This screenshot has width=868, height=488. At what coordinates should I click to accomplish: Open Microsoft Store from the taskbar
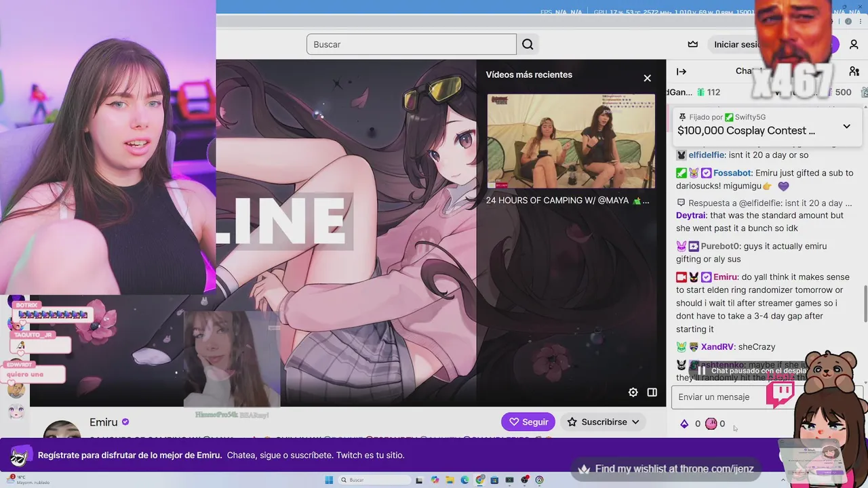click(x=494, y=480)
